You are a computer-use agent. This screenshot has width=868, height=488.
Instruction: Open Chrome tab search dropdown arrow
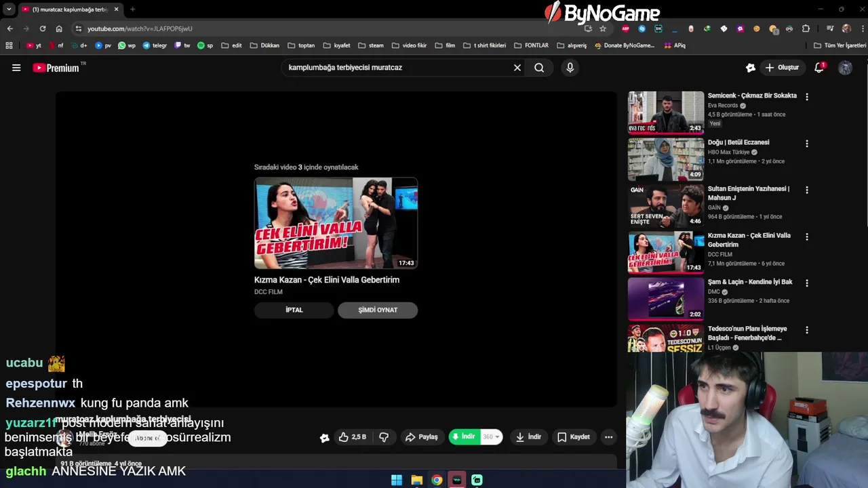tap(9, 9)
